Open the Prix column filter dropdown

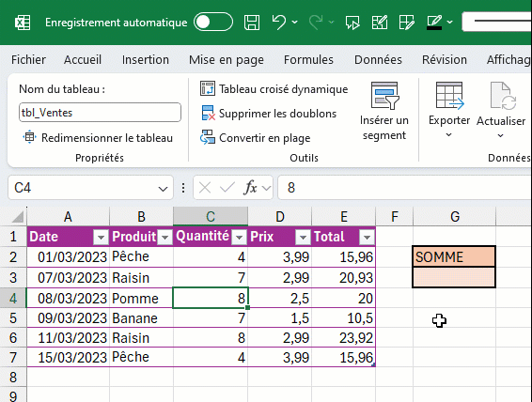tap(303, 238)
